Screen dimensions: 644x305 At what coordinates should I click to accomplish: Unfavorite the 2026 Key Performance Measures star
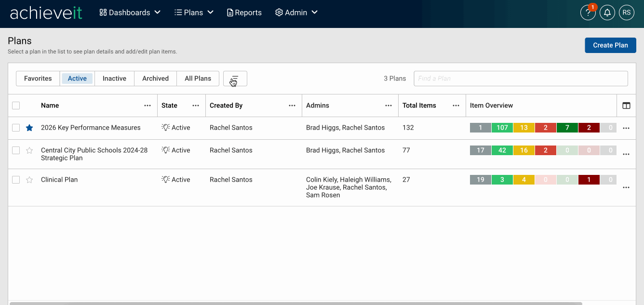(x=29, y=128)
